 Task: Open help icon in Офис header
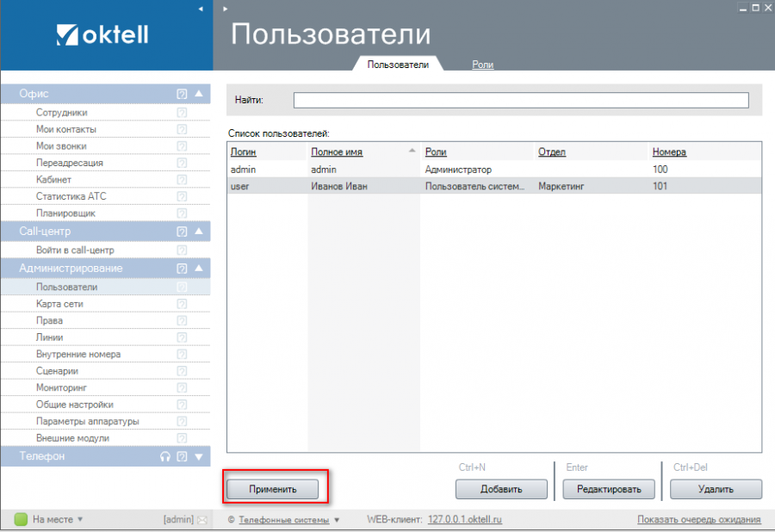point(182,94)
